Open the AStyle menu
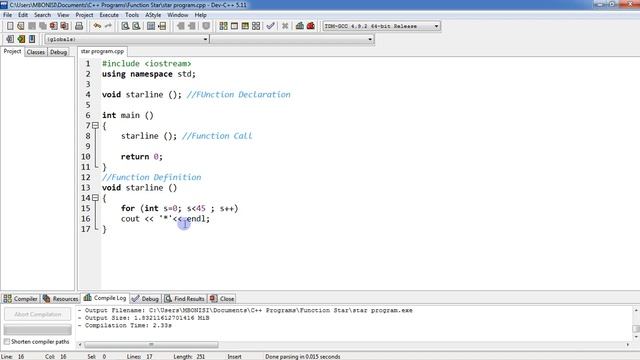640x360 pixels. tap(153, 15)
